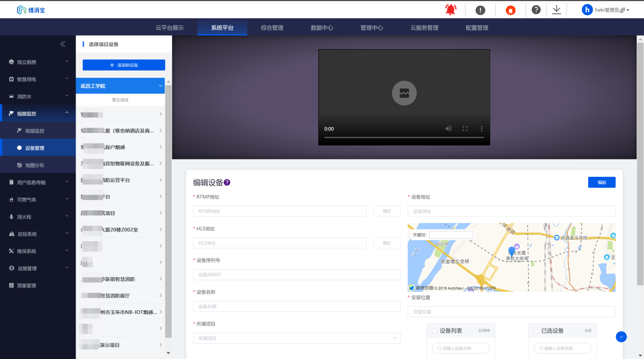This screenshot has width=644, height=359.
Task: Open the question mark help icon
Action: (x=536, y=10)
